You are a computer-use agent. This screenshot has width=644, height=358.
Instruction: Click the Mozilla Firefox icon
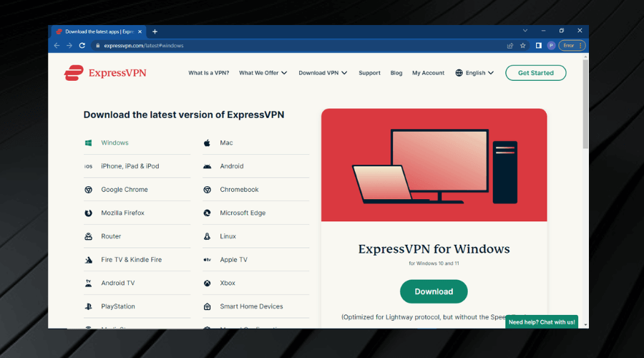pyautogui.click(x=88, y=213)
